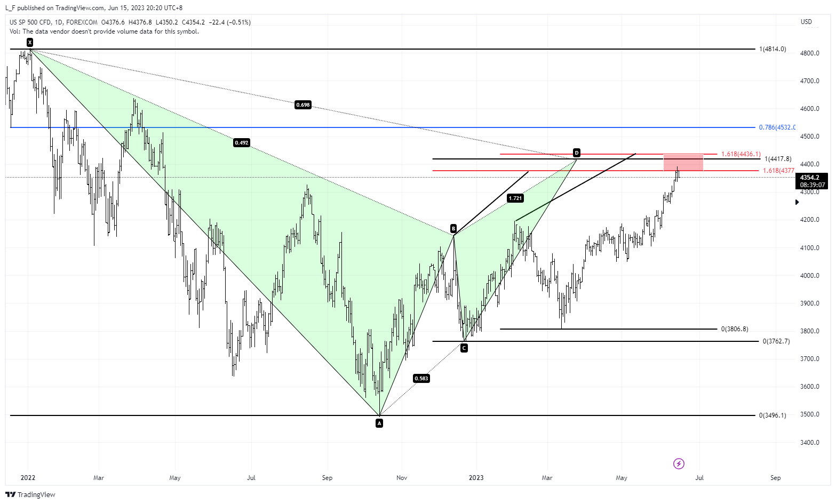
Task: Click the 4800.0 price axis label
Action: [x=810, y=53]
